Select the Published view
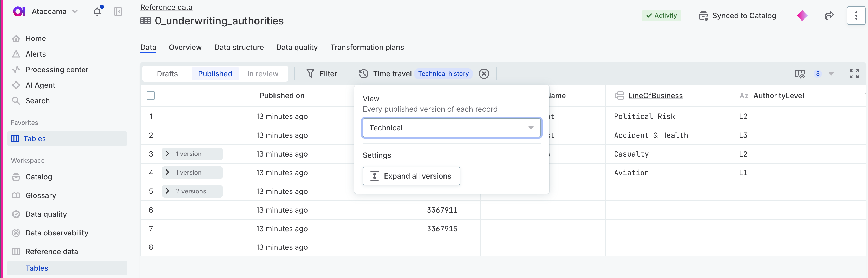 [x=215, y=74]
